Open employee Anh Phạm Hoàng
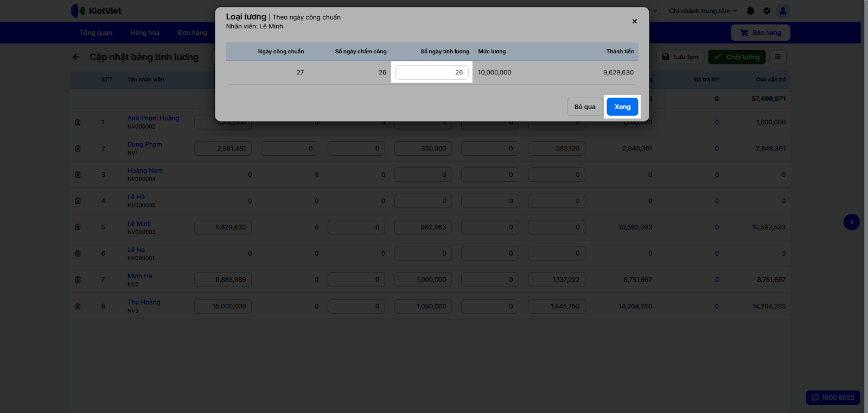Viewport: 868px width, 413px height. pyautogui.click(x=153, y=118)
